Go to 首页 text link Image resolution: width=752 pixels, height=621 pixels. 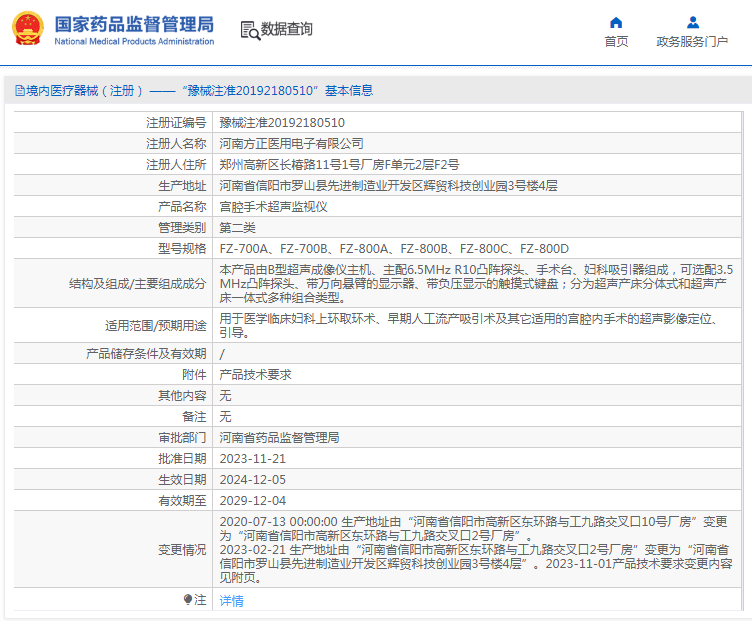coord(616,42)
